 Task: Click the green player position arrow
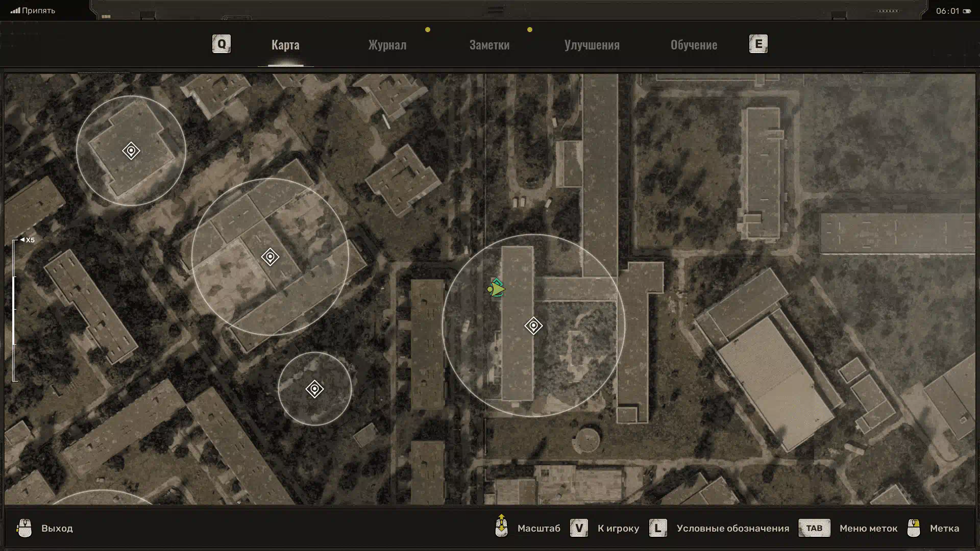pos(496,289)
